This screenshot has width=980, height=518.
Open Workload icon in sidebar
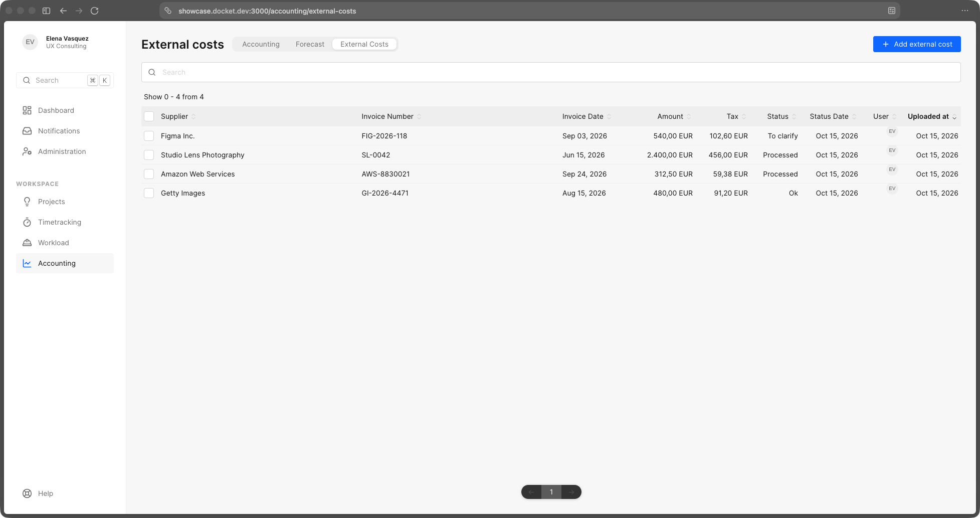coord(27,243)
